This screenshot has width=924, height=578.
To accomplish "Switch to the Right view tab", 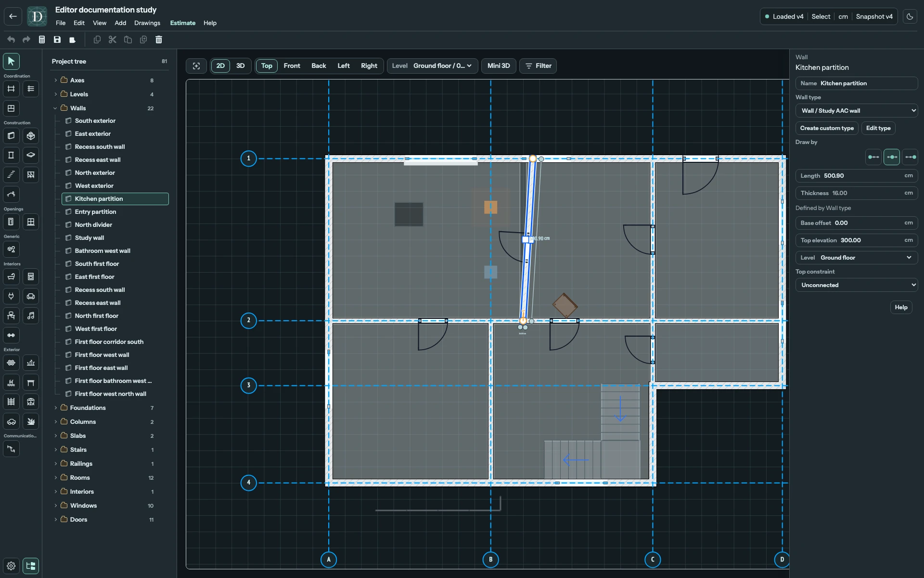I will (369, 66).
